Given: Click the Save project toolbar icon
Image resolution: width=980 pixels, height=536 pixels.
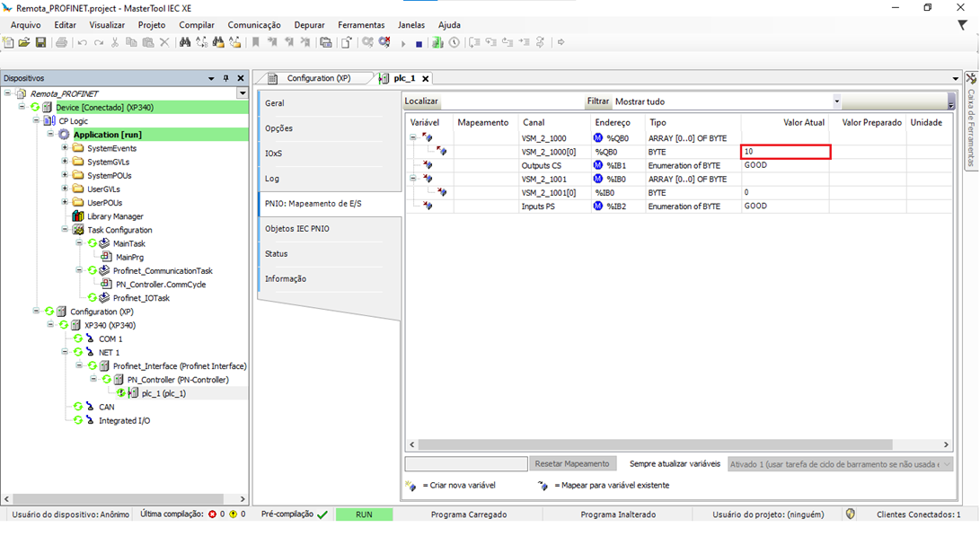Looking at the screenshot, I should [40, 42].
